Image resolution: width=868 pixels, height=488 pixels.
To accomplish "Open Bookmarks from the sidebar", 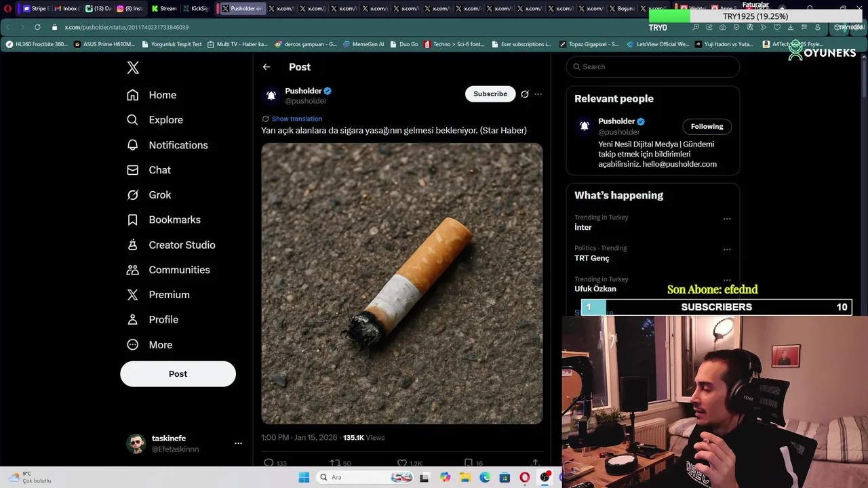I will tap(163, 220).
